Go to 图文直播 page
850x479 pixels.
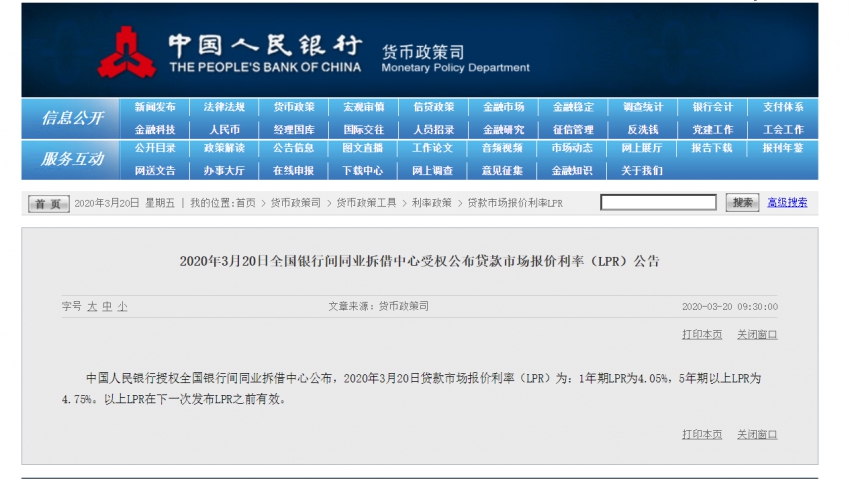pos(363,148)
